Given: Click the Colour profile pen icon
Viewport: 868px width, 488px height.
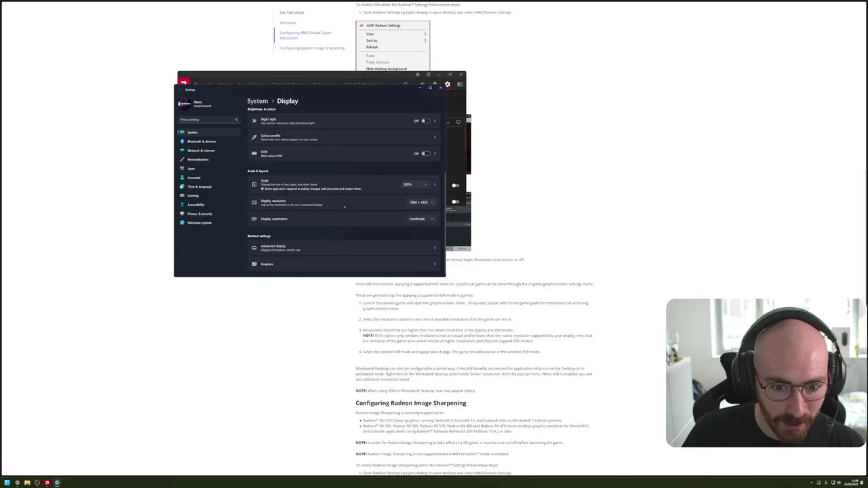Looking at the screenshot, I should point(254,137).
